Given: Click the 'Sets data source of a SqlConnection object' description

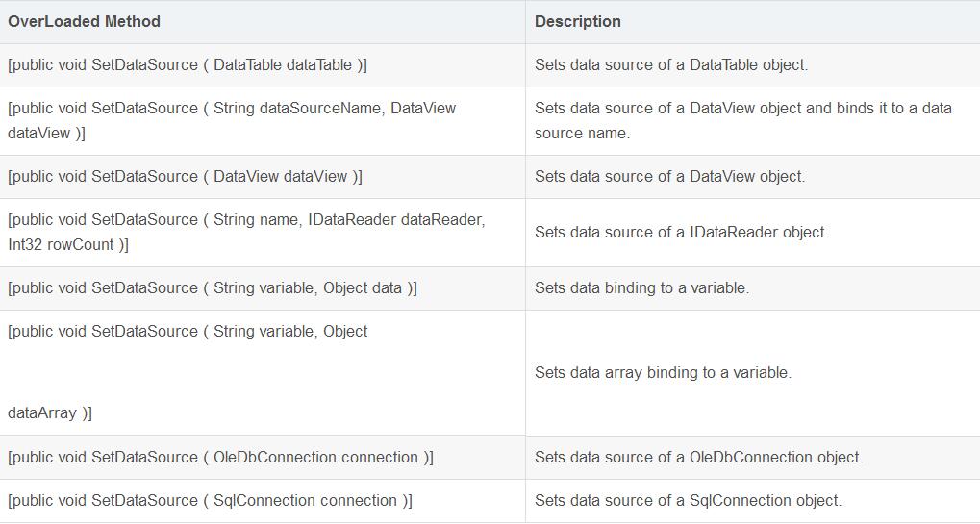Looking at the screenshot, I should click(688, 501).
